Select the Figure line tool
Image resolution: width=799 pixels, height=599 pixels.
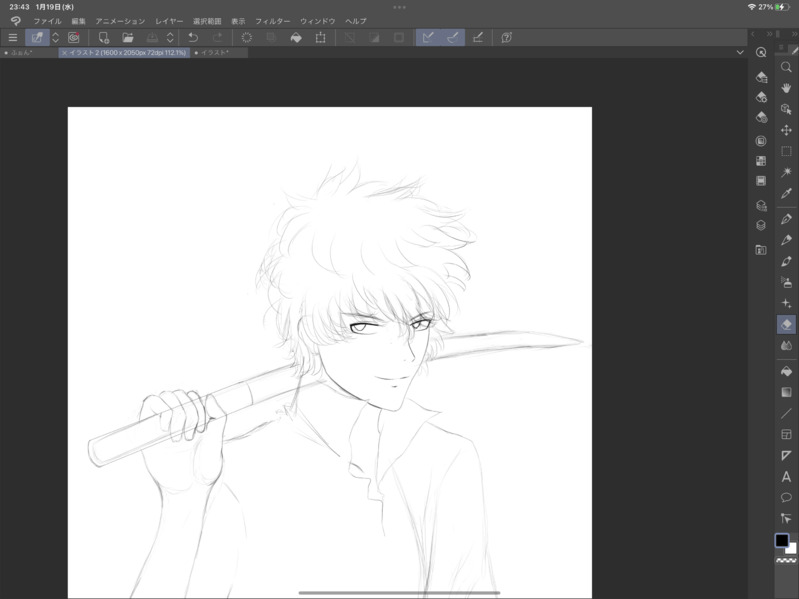point(786,414)
